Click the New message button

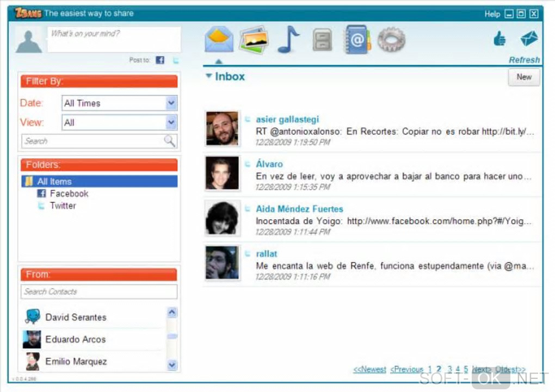[524, 77]
